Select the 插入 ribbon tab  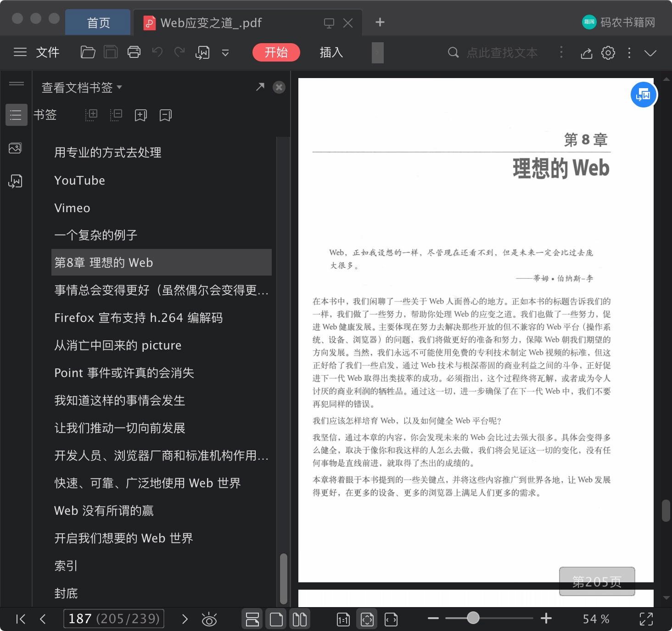coord(331,52)
